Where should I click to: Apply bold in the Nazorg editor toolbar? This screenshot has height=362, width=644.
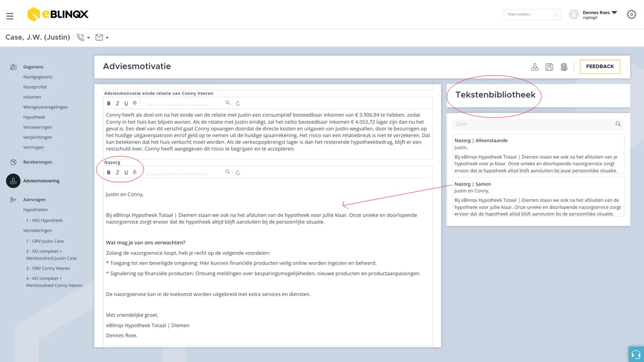click(109, 172)
